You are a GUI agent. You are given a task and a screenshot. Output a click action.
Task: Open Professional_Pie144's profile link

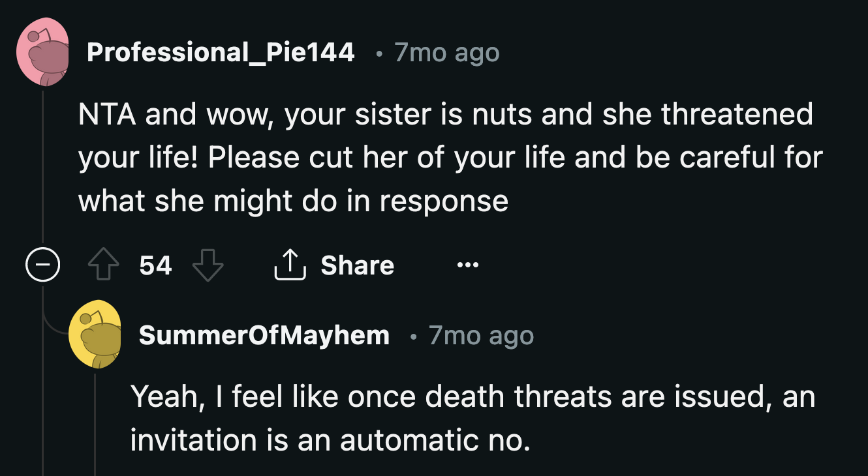221,52
